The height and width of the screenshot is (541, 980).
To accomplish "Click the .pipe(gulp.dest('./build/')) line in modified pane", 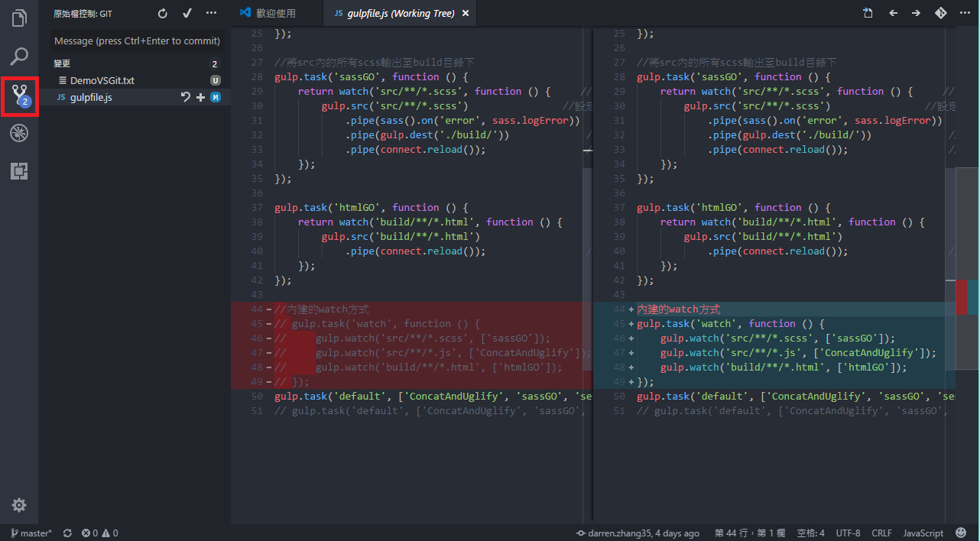I will tap(789, 135).
